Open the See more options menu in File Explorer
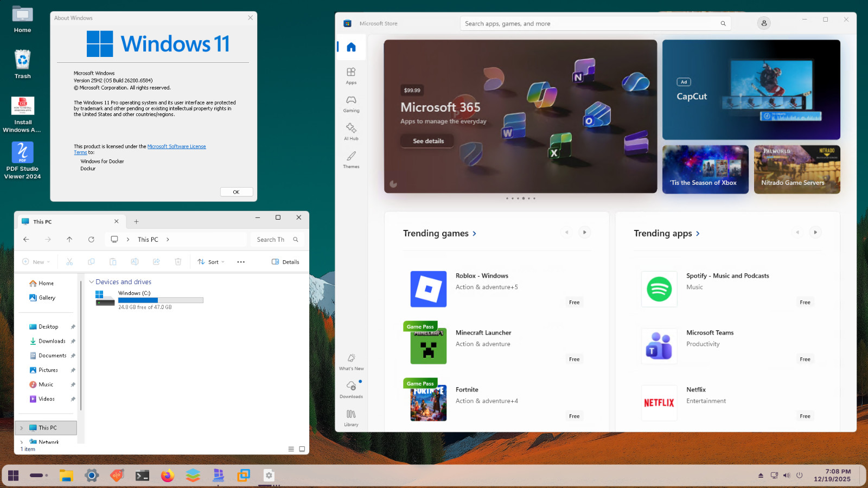The image size is (868, 488). point(241,262)
